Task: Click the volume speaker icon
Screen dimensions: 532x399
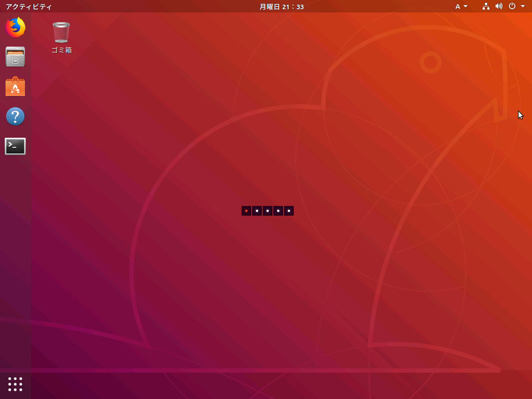Action: pyautogui.click(x=499, y=6)
